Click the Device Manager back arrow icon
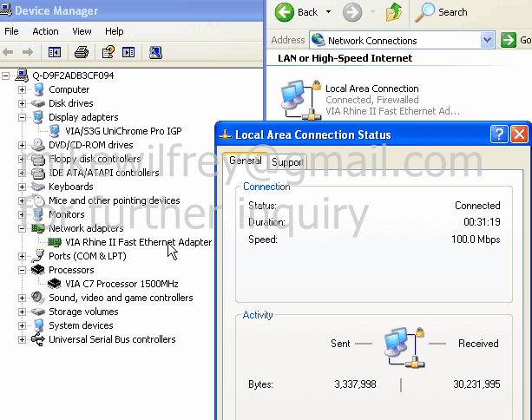532x420 pixels. coord(8,52)
